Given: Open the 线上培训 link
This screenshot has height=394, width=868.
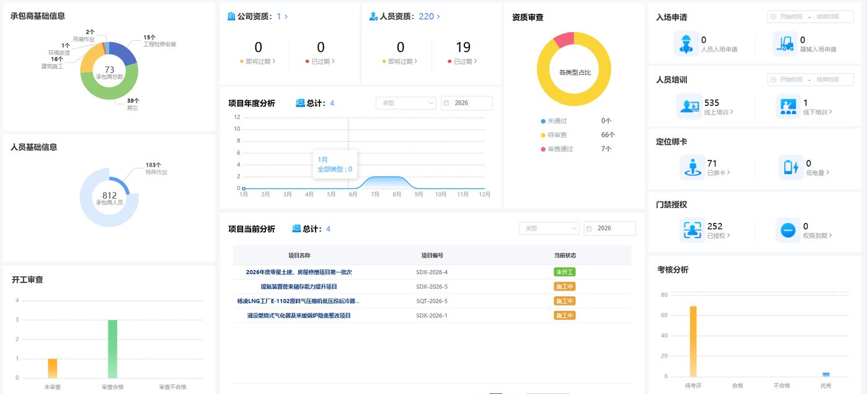Looking at the screenshot, I should [x=719, y=112].
